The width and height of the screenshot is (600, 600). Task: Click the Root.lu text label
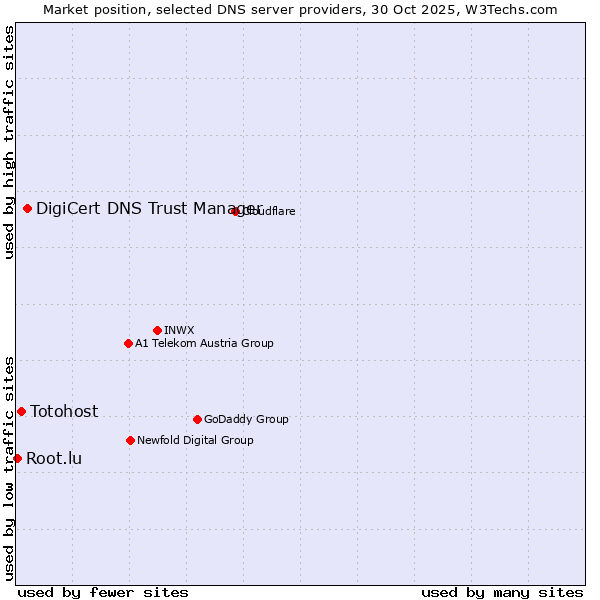point(54,458)
